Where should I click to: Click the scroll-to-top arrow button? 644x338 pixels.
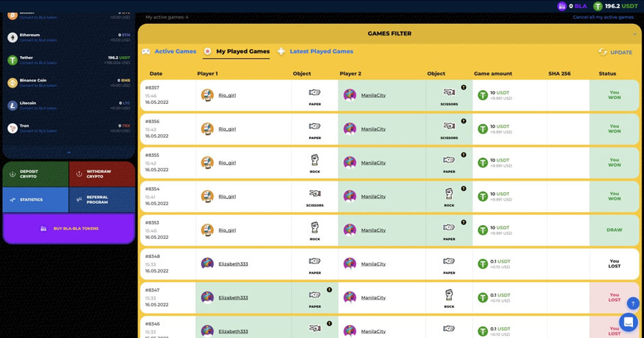pos(633,304)
